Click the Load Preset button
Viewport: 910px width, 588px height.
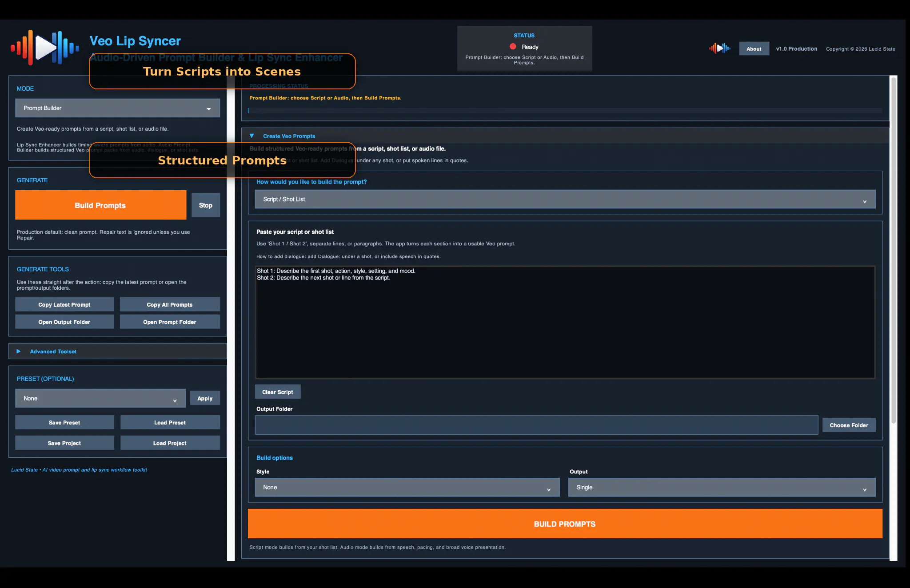[x=170, y=422]
